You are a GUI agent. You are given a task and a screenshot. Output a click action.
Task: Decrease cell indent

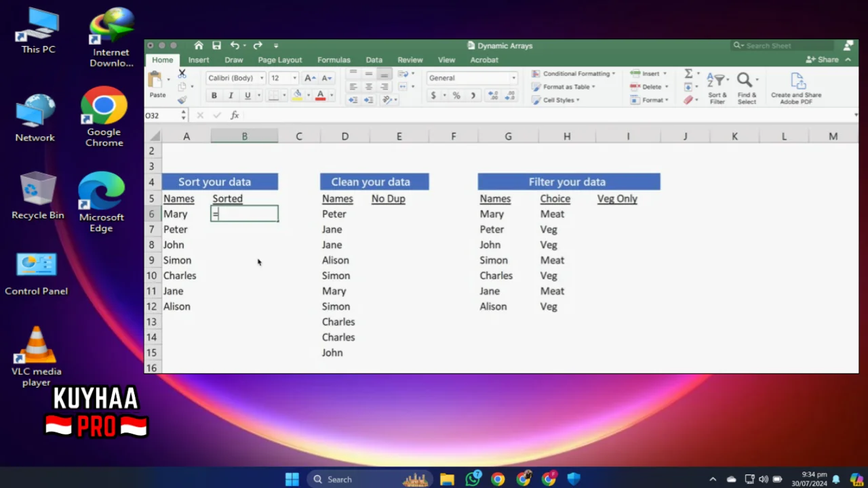tap(353, 100)
